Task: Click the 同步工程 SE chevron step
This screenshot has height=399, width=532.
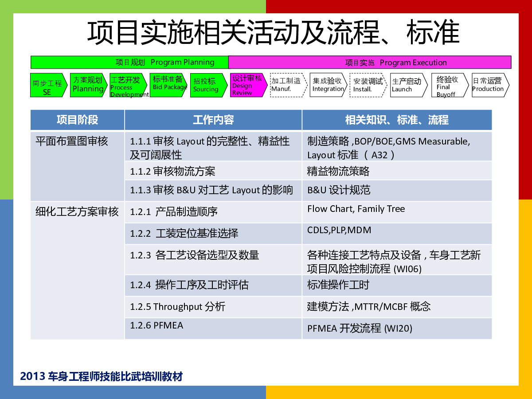Action: 48,85
